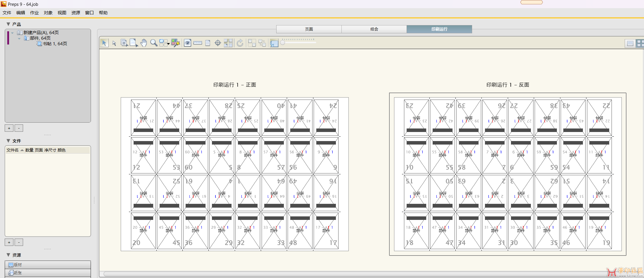Screen dimensions: 644x278
Task: Switch to grid multi-pane view icon
Action: click(640, 43)
